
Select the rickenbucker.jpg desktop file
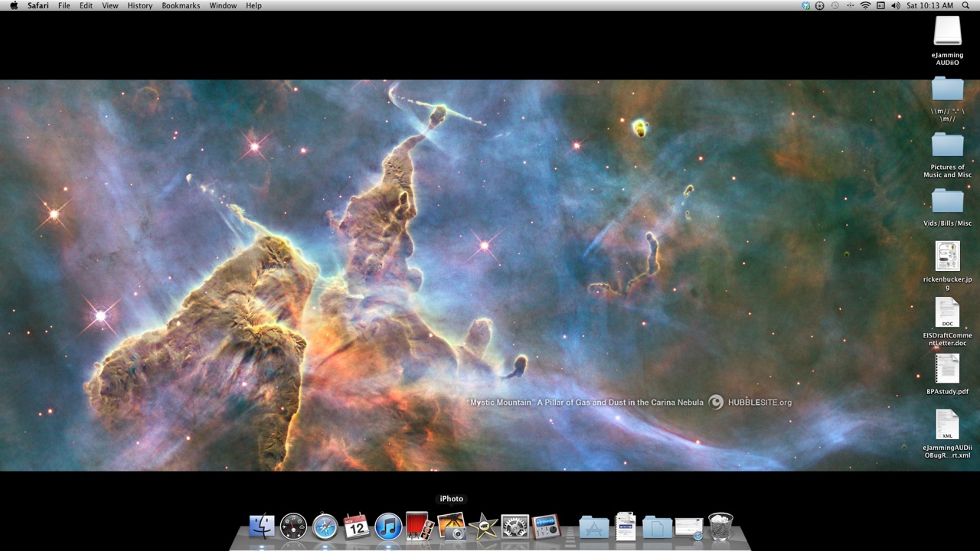point(947,256)
